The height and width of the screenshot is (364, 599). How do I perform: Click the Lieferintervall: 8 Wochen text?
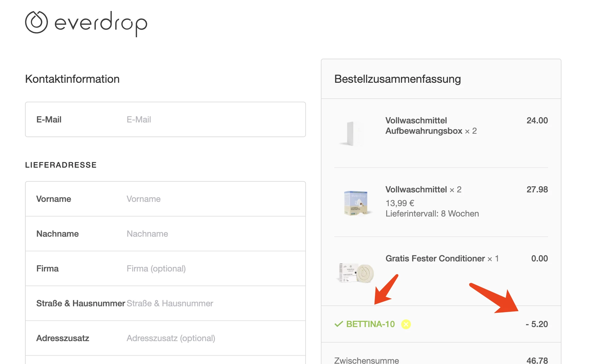click(432, 213)
